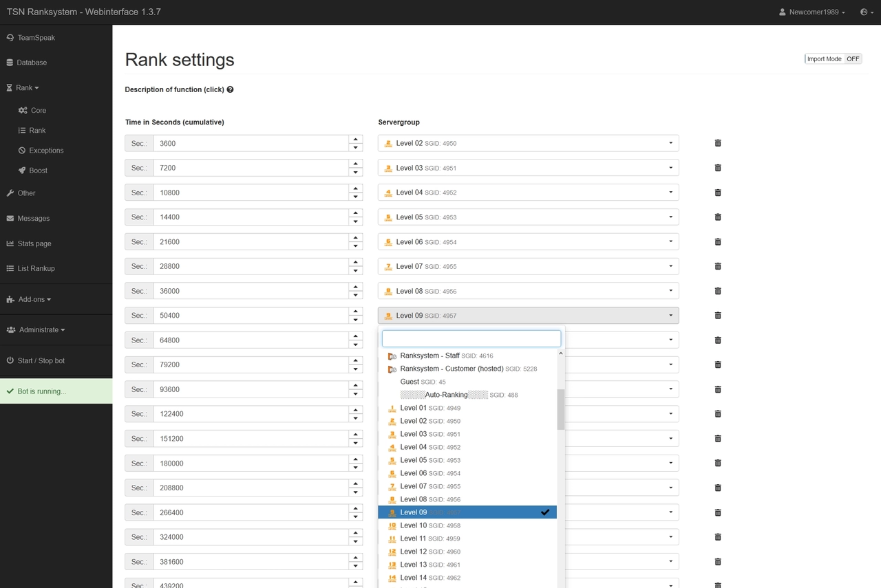The width and height of the screenshot is (881, 588).
Task: Open the language globe icon in header
Action: pos(864,12)
